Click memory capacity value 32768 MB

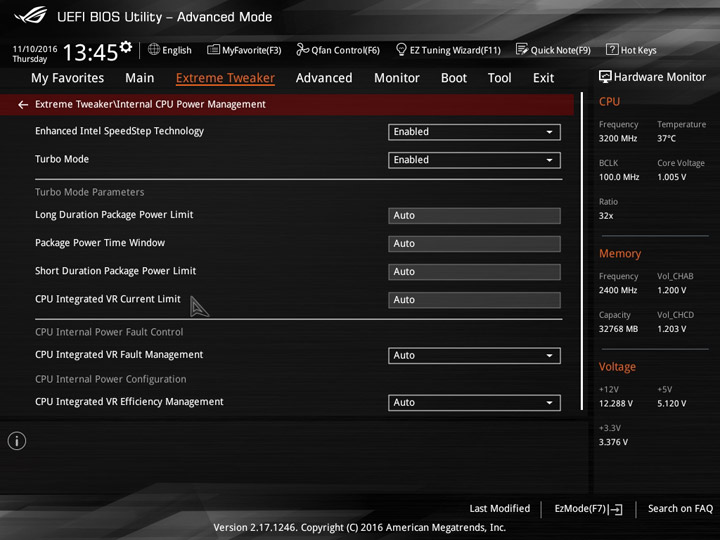618,329
